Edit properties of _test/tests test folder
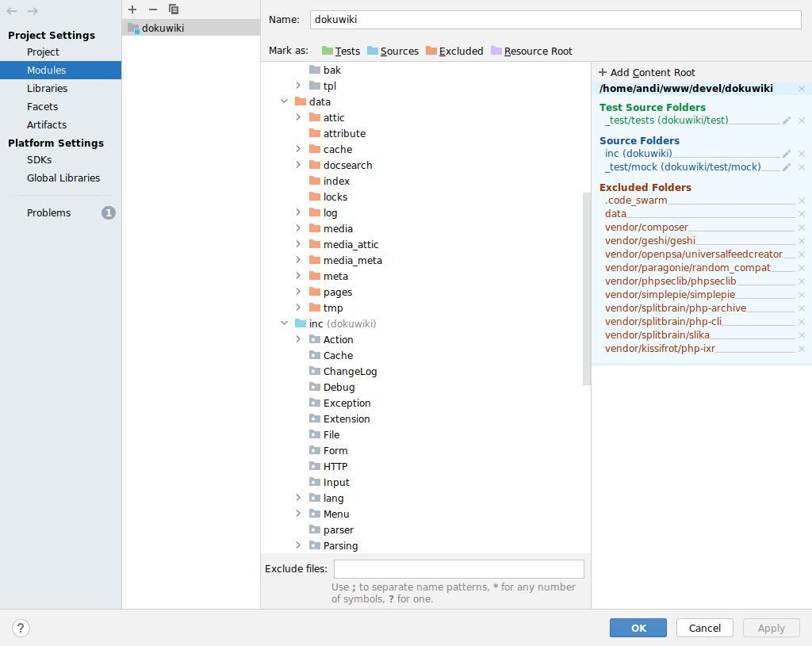Screen dimensions: 812x646 pyautogui.click(x=787, y=120)
